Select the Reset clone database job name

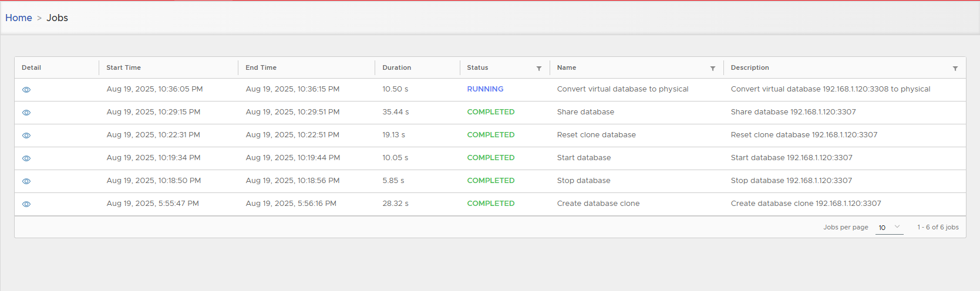click(596, 135)
